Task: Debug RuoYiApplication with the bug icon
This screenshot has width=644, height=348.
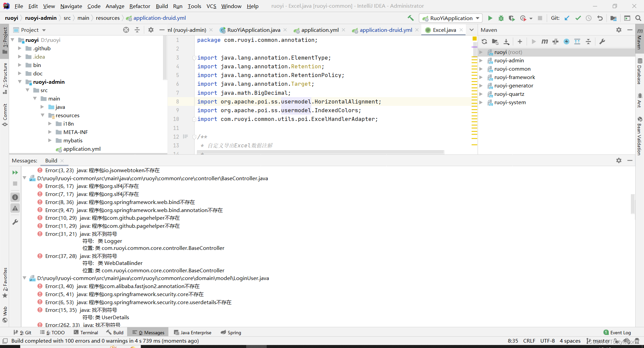Action: [x=501, y=18]
